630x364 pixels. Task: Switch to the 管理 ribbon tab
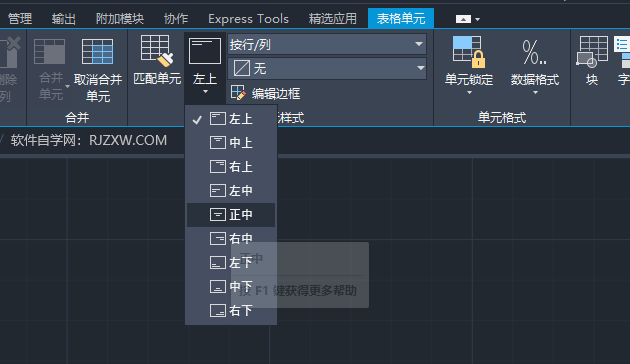click(x=20, y=18)
